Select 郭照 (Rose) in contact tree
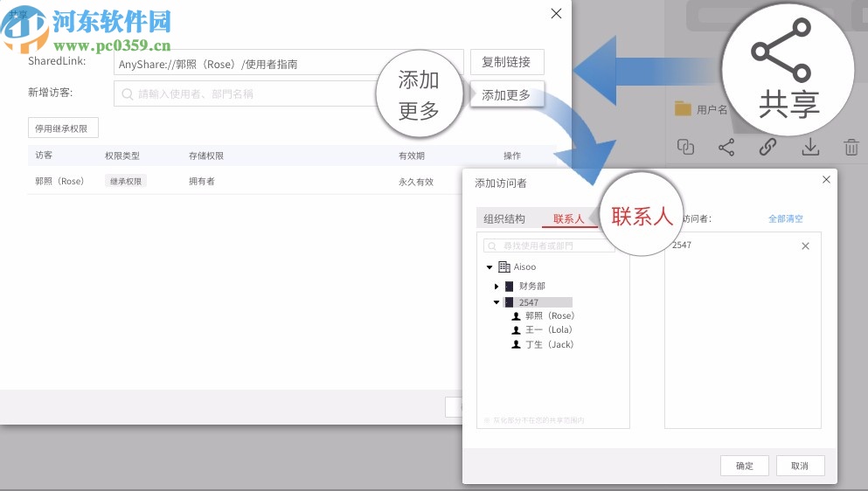Image resolution: width=868 pixels, height=491 pixels. (550, 315)
